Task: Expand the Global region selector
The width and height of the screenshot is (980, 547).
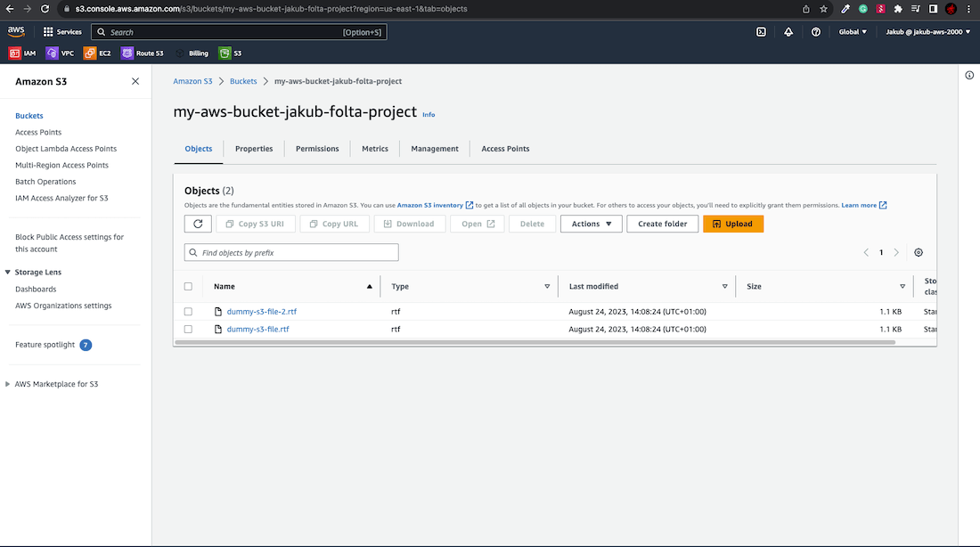Action: click(x=853, y=32)
